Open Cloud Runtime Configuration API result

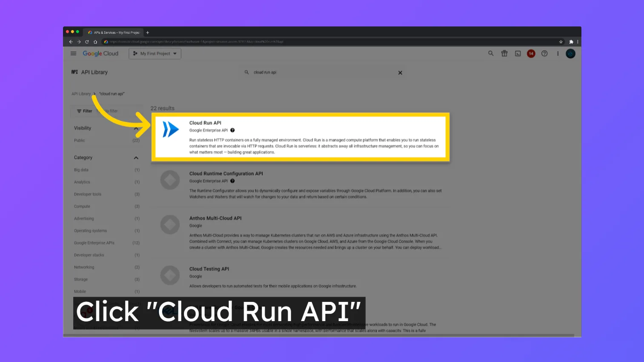click(301, 185)
